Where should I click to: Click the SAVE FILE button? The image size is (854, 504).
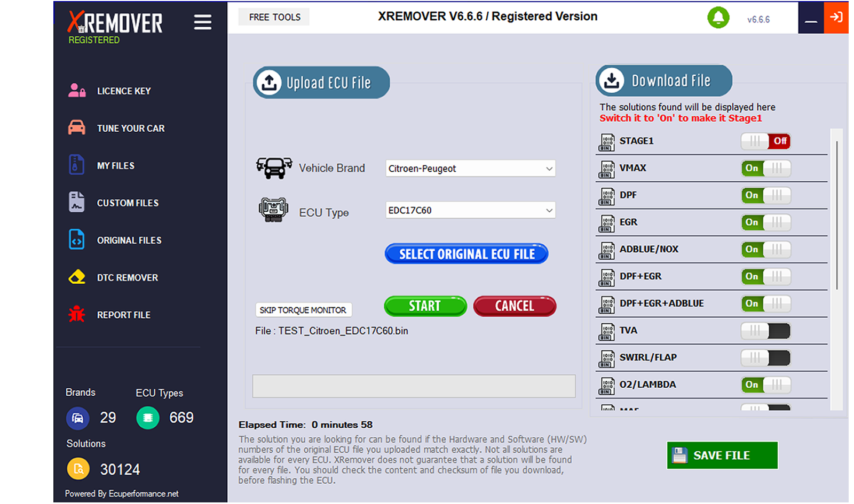click(722, 455)
